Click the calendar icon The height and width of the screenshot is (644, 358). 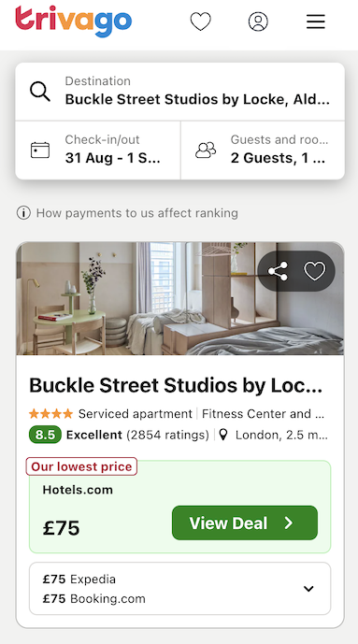pyautogui.click(x=40, y=150)
